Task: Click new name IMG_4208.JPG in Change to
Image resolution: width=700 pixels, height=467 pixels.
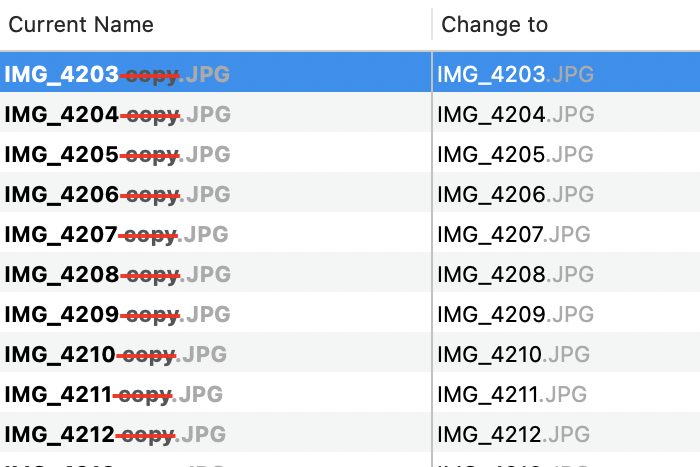Action: 516,275
